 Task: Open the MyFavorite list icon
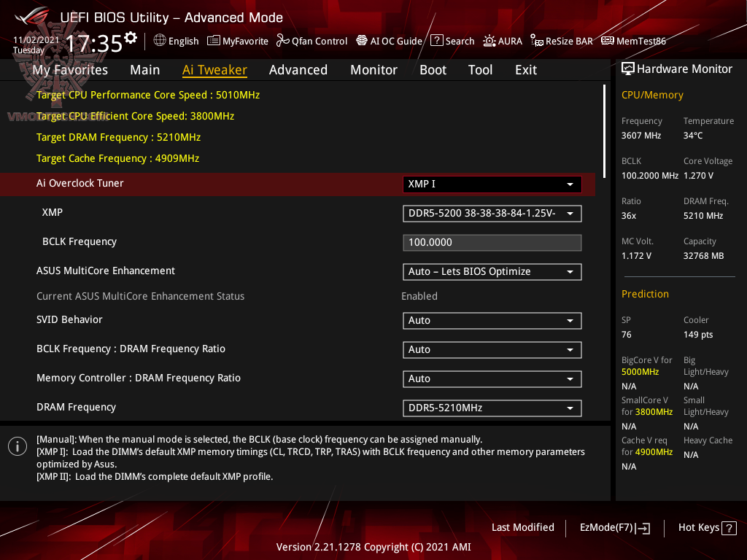214,41
